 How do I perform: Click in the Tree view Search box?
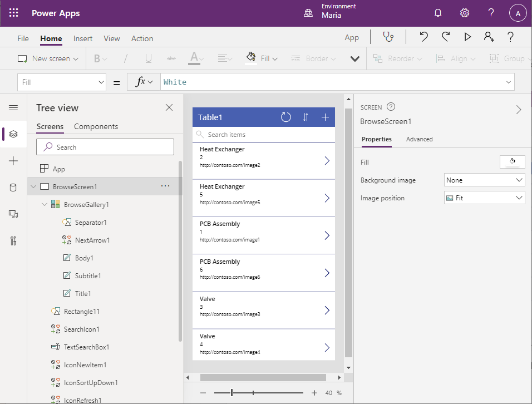tap(105, 147)
